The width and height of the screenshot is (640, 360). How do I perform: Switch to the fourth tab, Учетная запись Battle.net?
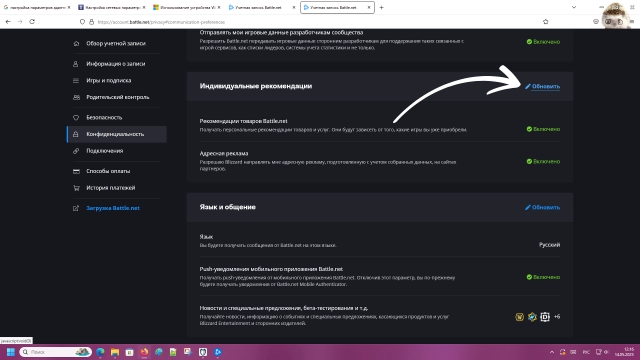(261, 7)
